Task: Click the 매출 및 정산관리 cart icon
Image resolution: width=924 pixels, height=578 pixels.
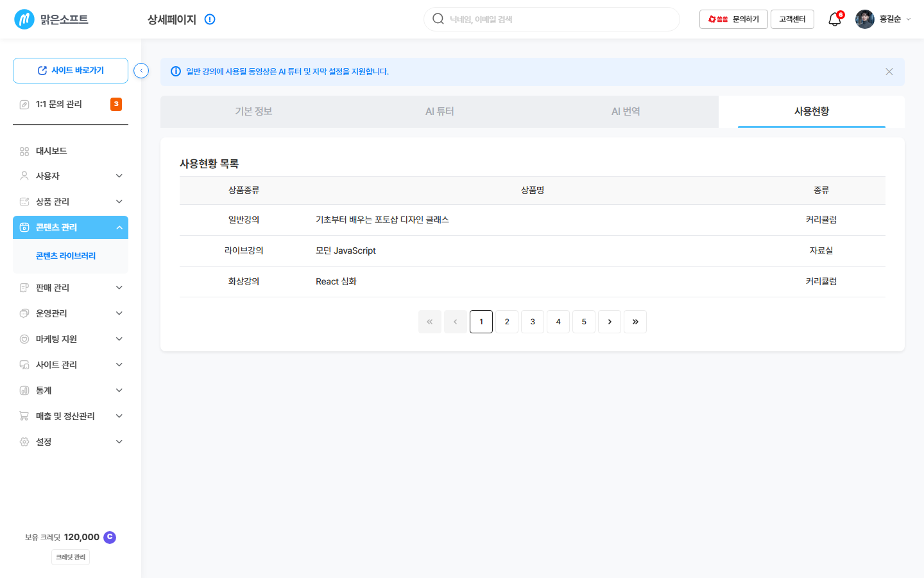Action: pyautogui.click(x=24, y=416)
